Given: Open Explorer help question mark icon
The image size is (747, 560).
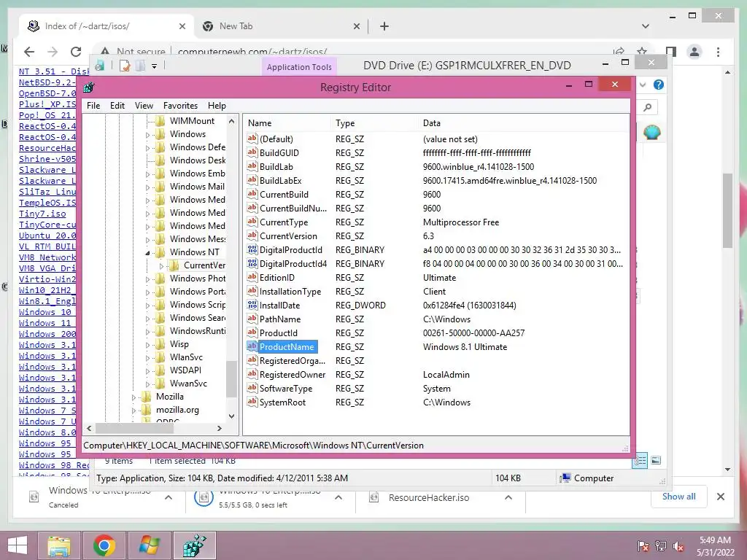Looking at the screenshot, I should tap(659, 85).
